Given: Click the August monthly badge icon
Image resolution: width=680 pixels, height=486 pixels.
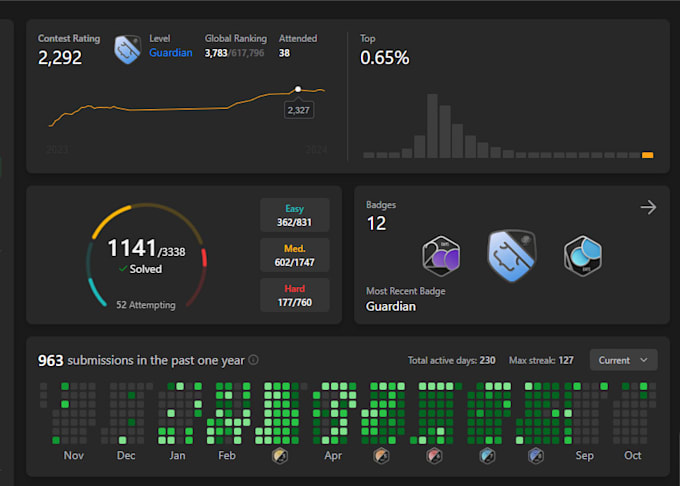Looking at the screenshot, I should pyautogui.click(x=536, y=456).
